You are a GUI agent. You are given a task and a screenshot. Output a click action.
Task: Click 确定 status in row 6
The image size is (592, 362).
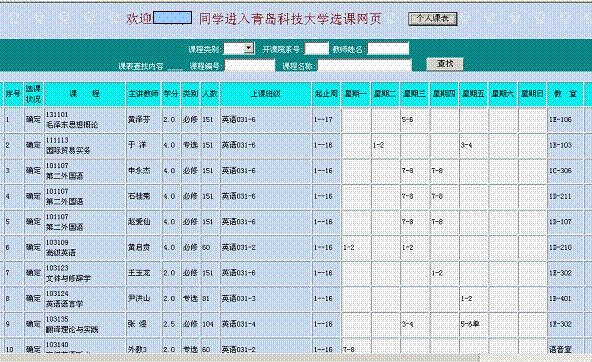pyautogui.click(x=33, y=247)
